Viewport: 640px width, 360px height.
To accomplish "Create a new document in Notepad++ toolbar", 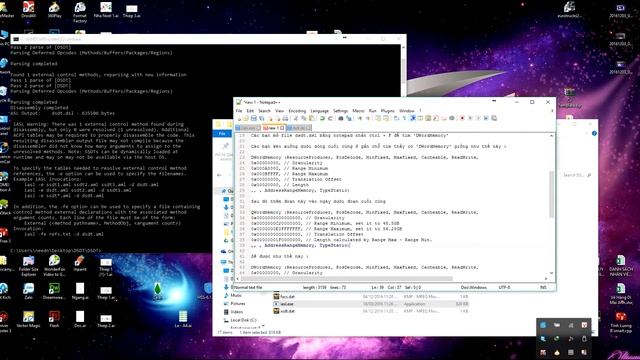I will click(240, 118).
